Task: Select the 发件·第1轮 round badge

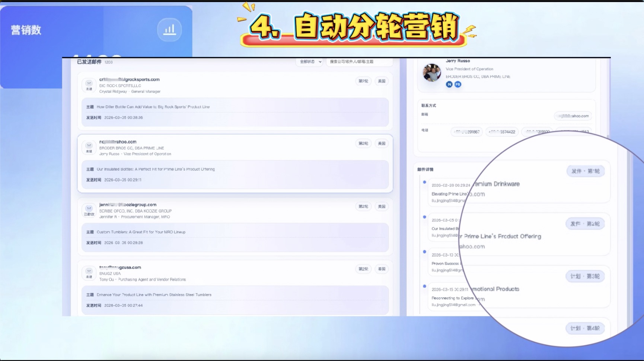Action: tap(586, 171)
